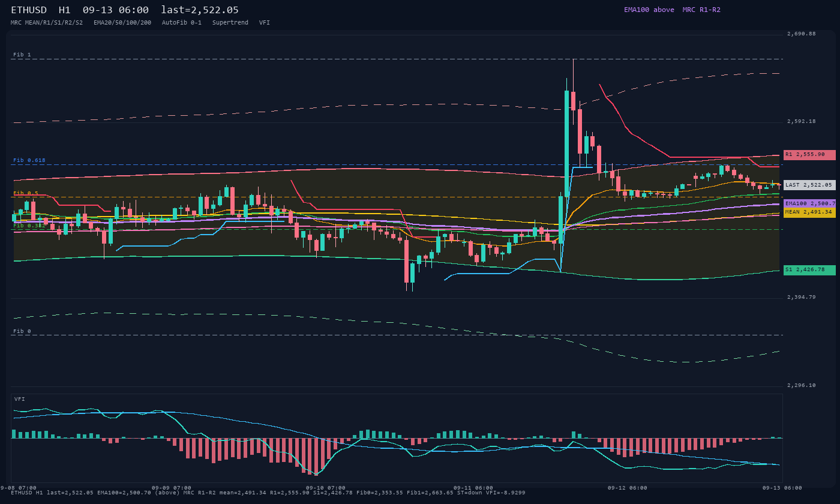Click the 2,690.88 price axis value
The image size is (840, 504).
(x=802, y=34)
